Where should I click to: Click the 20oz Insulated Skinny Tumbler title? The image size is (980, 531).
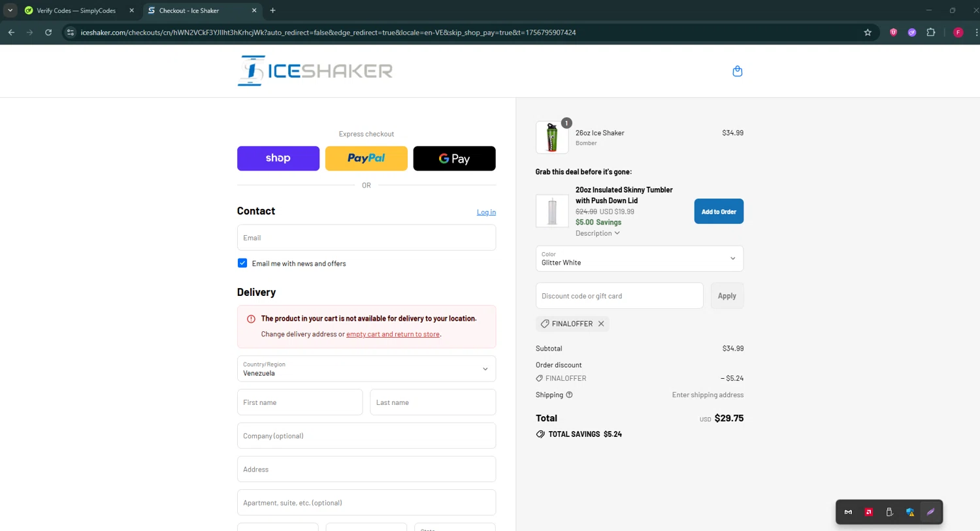[x=624, y=195]
